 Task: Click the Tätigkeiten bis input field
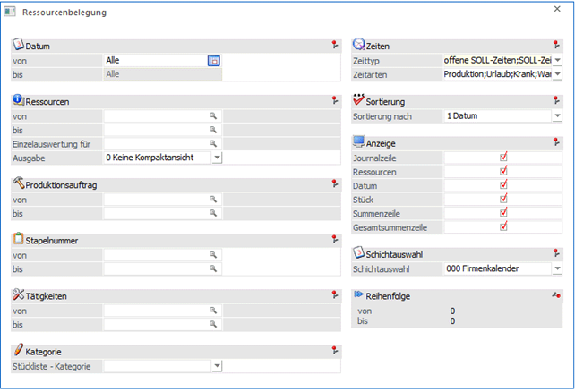pyautogui.click(x=154, y=324)
